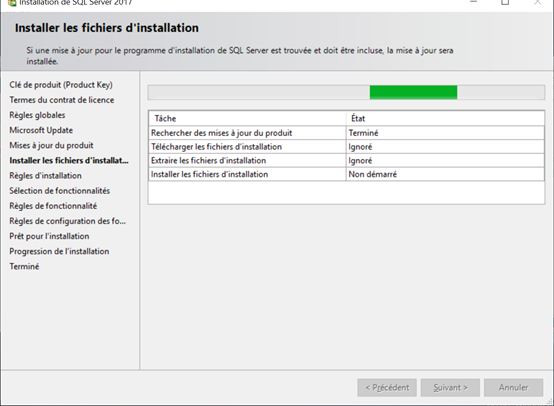Viewport: 554px width, 406px height.
Task: Go to 'Prêt pour l'installation' step
Action: pyautogui.click(x=49, y=236)
